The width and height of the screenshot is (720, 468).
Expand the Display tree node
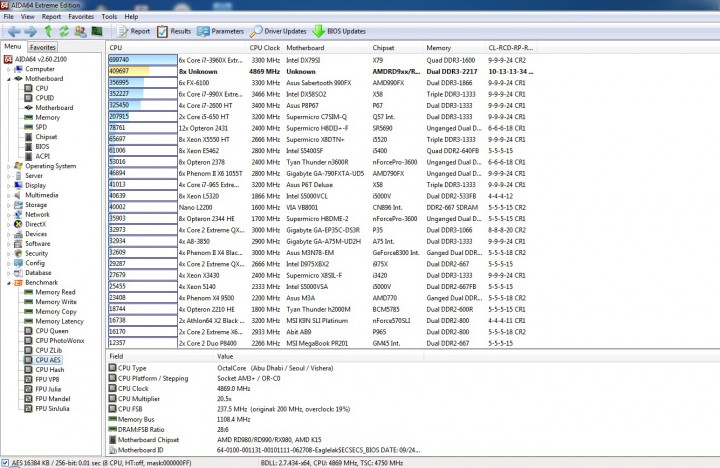[8, 186]
